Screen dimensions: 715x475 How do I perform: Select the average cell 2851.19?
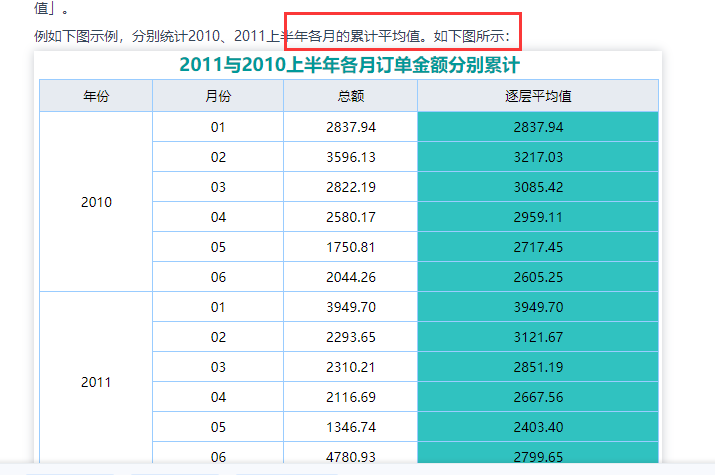pos(538,367)
